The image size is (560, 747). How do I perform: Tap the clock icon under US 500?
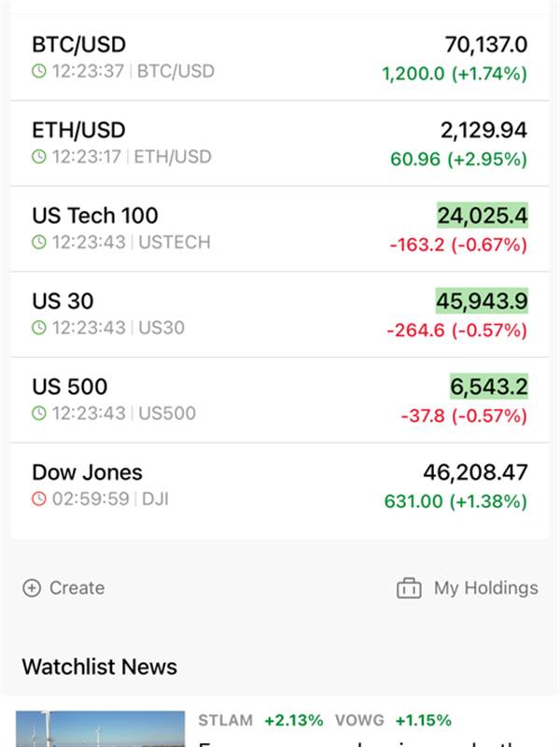38,414
